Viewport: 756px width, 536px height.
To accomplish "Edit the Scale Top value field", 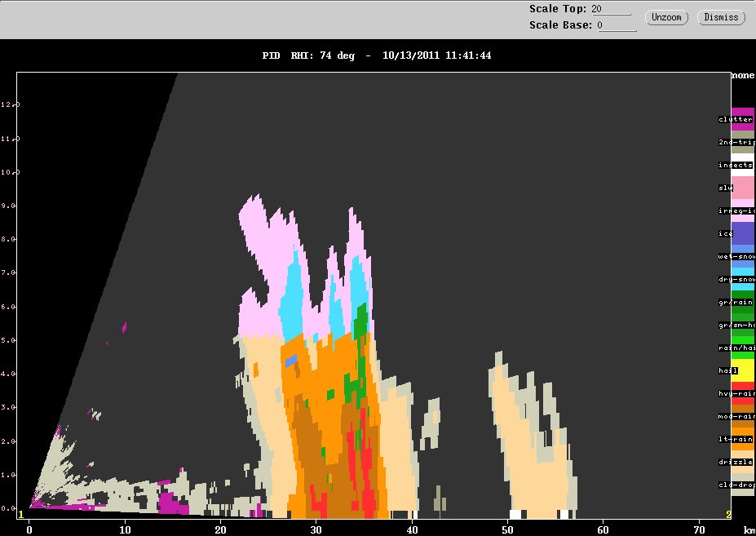I will click(x=611, y=9).
